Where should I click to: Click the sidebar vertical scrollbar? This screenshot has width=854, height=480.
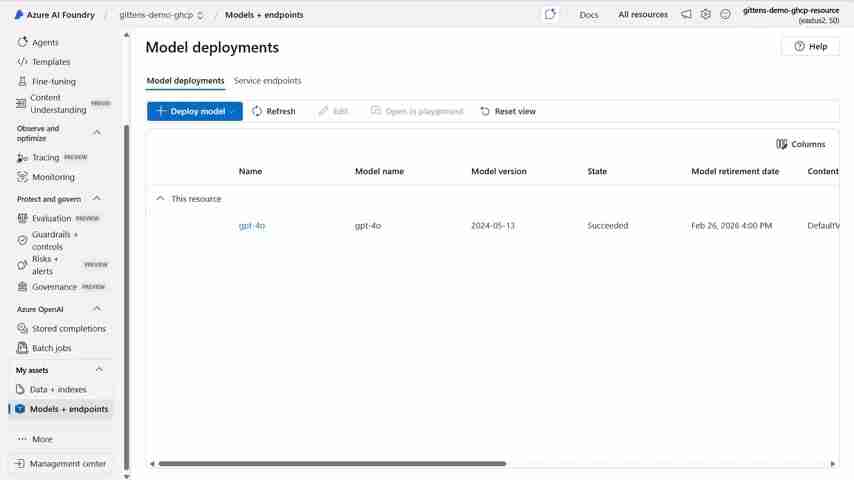pyautogui.click(x=127, y=297)
